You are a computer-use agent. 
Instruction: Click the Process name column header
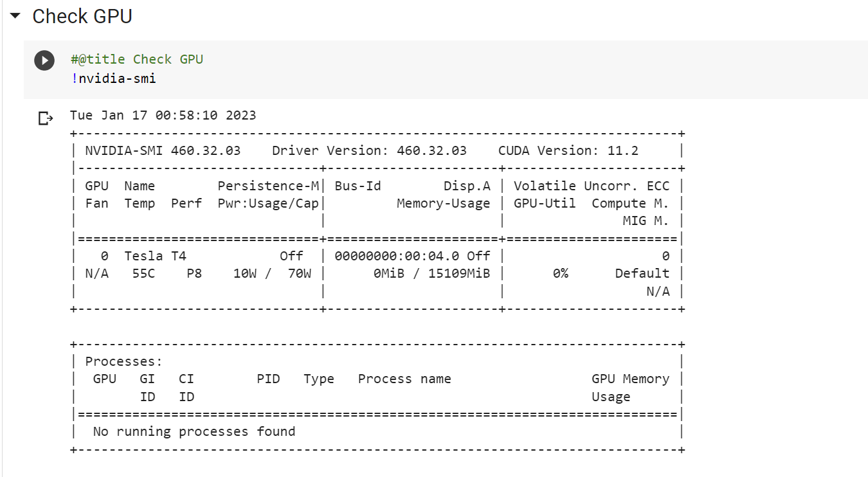[404, 379]
